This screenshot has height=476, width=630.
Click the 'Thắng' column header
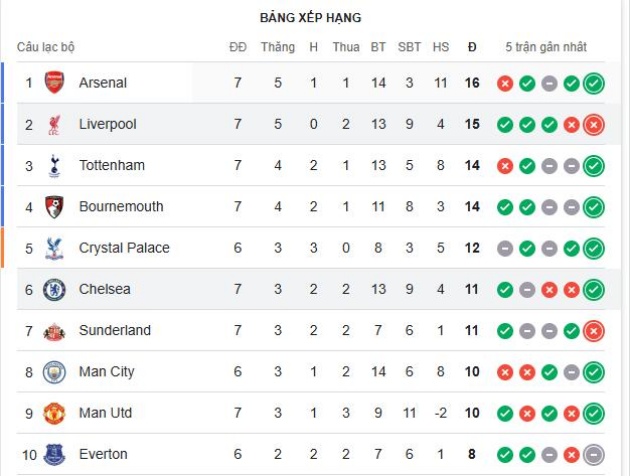pyautogui.click(x=278, y=47)
